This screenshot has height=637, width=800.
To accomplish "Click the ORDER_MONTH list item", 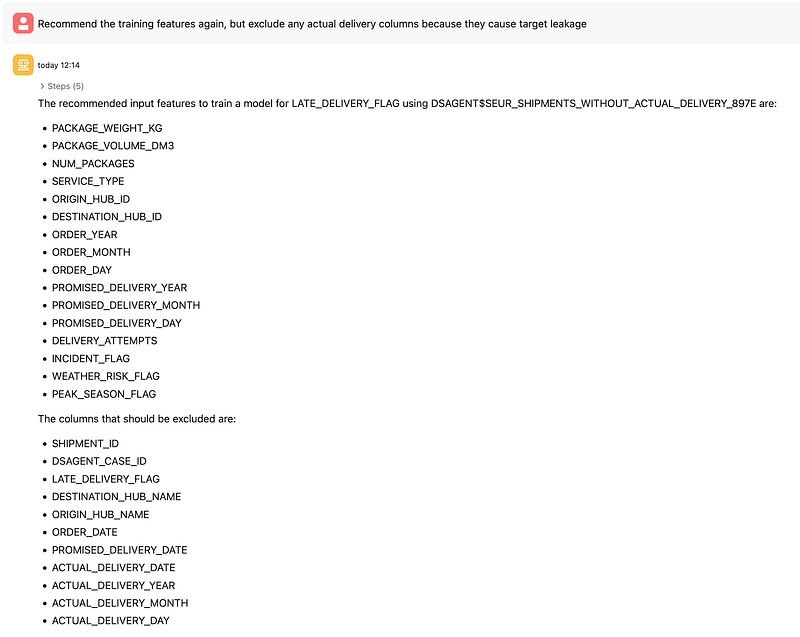I will click(x=91, y=252).
